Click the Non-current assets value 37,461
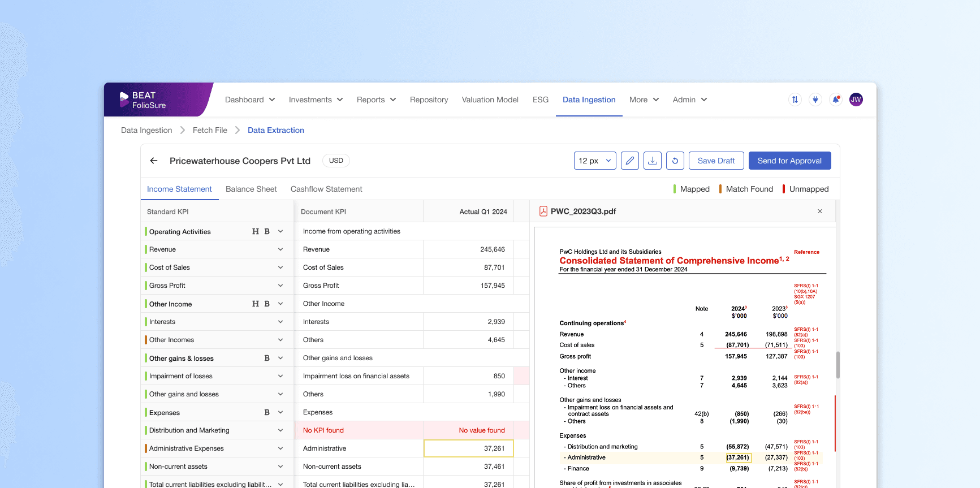Screen dimensions: 980x488 pyautogui.click(x=494, y=467)
